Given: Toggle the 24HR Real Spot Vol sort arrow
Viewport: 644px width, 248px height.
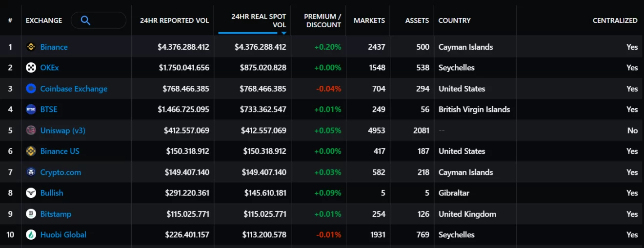Looking at the screenshot, I should 283,33.
